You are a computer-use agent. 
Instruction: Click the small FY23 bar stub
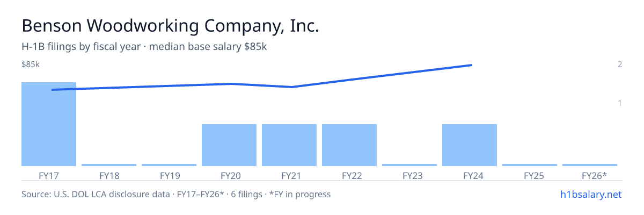tap(409, 165)
